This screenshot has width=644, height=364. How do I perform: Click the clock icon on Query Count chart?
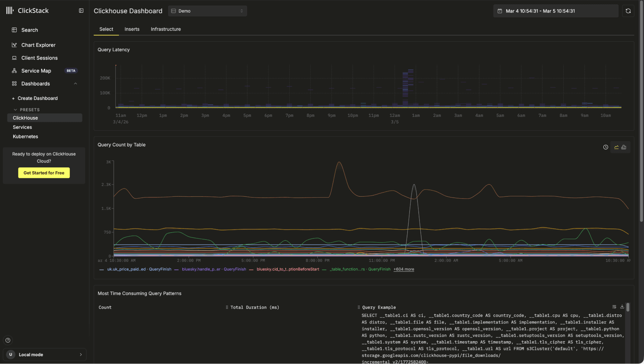click(x=605, y=147)
